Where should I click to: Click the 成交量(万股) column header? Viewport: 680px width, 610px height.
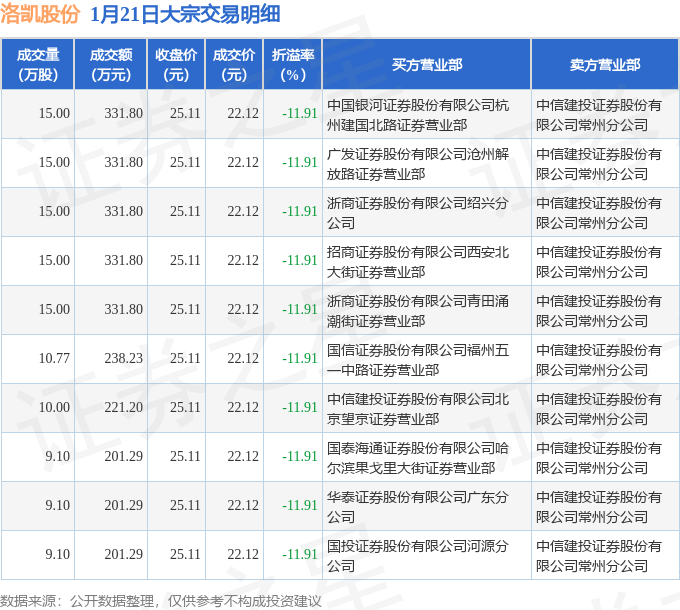point(38,65)
